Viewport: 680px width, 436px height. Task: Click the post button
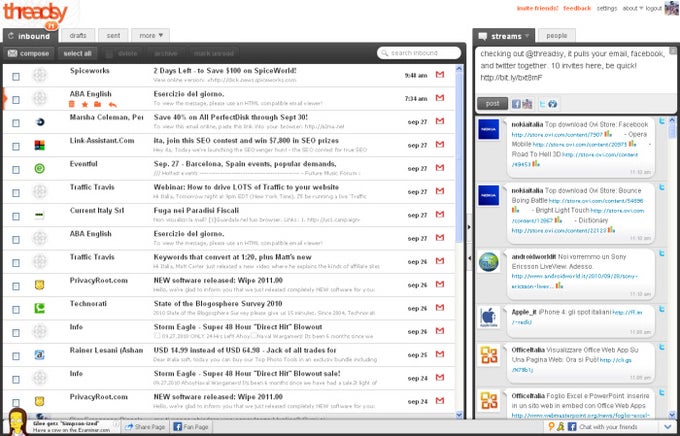[492, 104]
